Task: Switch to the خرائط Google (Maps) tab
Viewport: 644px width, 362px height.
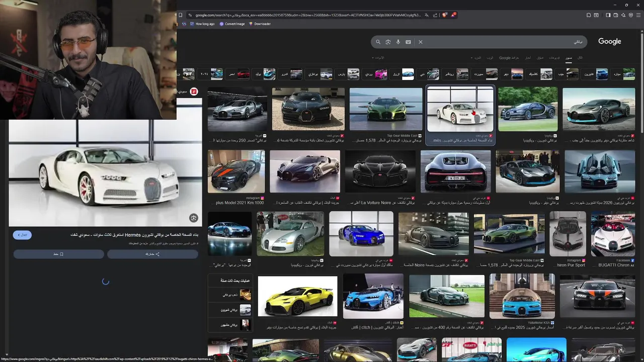Action: click(x=509, y=58)
